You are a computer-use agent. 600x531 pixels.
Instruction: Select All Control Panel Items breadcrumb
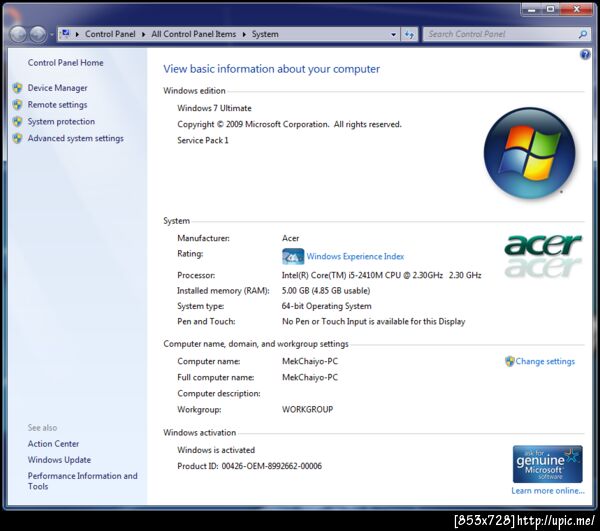194,34
